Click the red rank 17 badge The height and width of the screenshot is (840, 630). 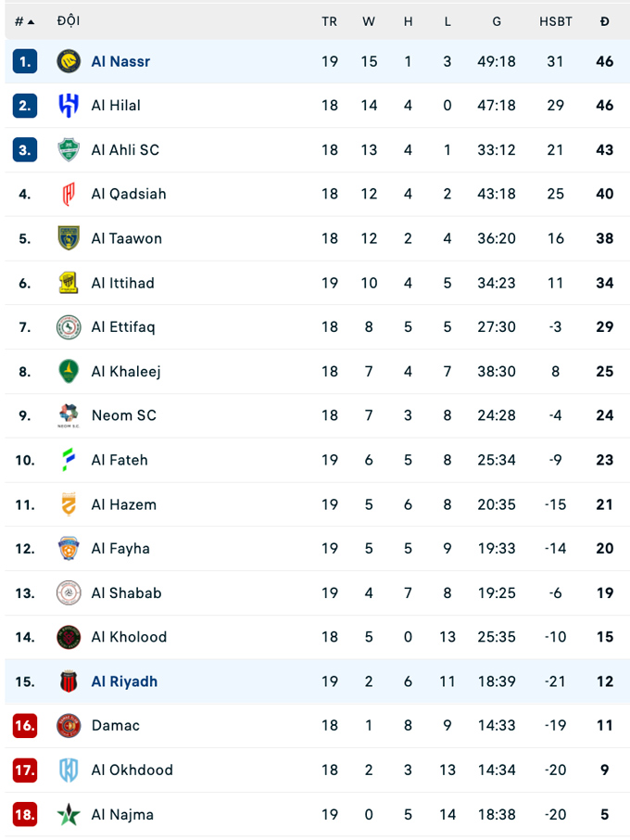(25, 770)
